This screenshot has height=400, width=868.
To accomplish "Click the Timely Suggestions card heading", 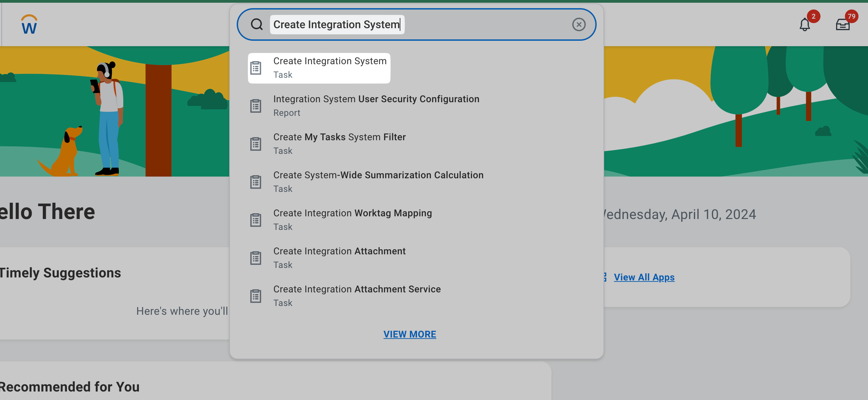I will point(60,273).
